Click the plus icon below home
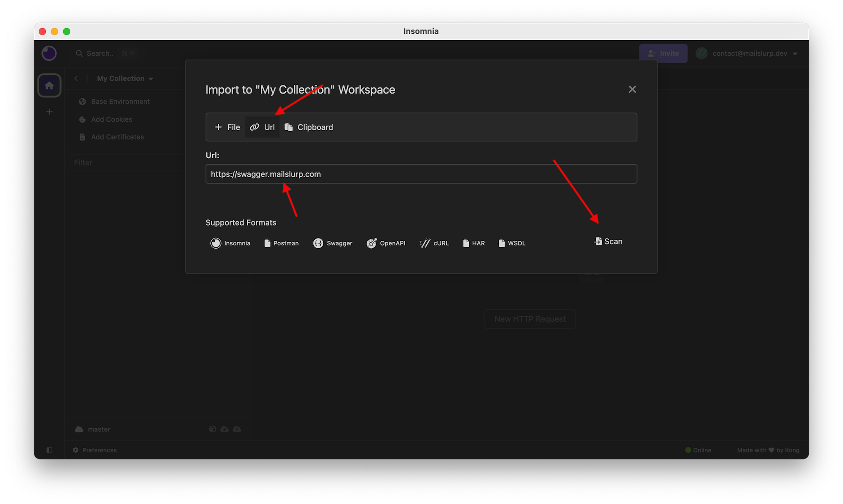The image size is (843, 504). 49,112
